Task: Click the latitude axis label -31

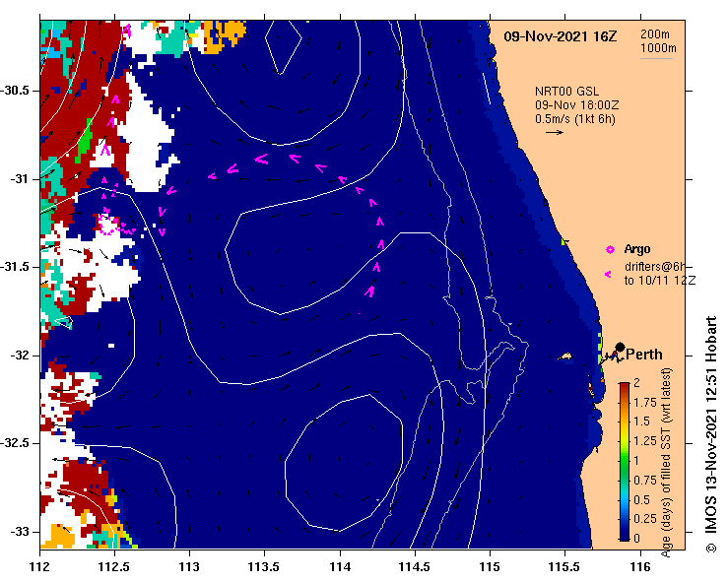Action: [20, 178]
